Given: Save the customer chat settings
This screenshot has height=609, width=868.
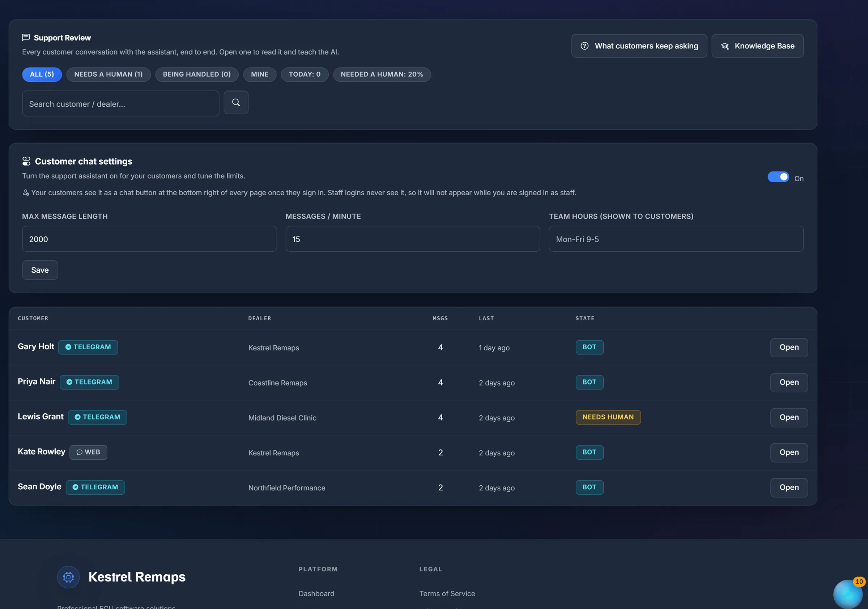Looking at the screenshot, I should (x=40, y=270).
